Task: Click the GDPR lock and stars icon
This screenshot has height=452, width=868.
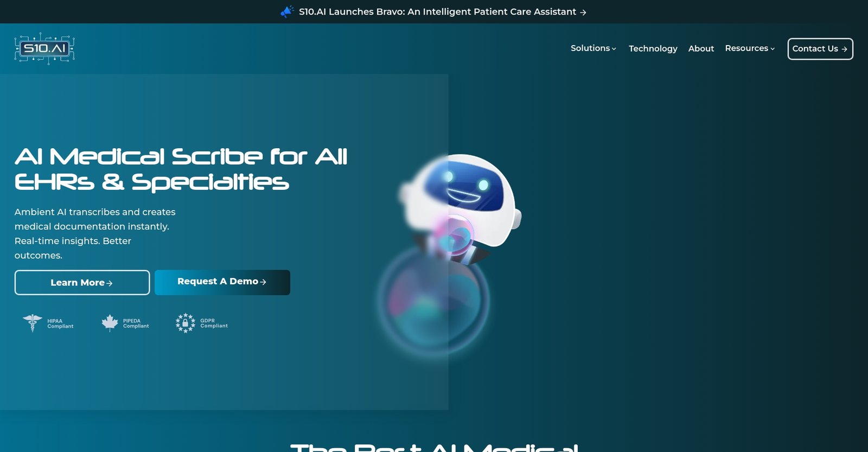Action: (185, 323)
